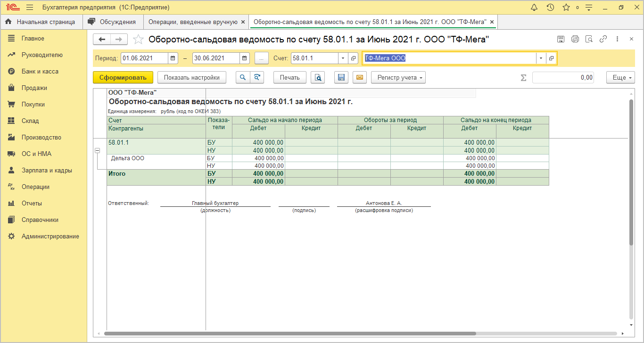644x343 pixels.
Task: Open print preview icon
Action: pyautogui.click(x=318, y=78)
